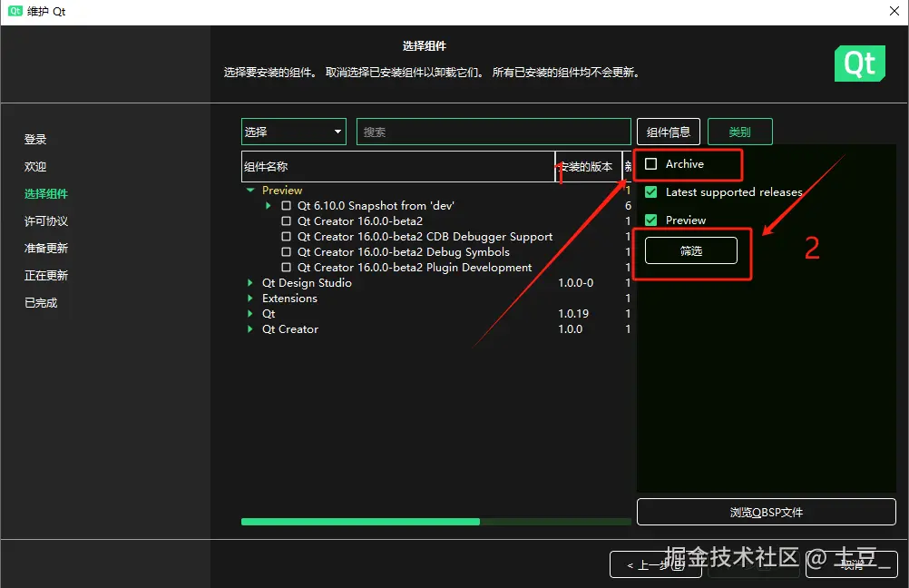Click the Preview tree label
The height and width of the screenshot is (588, 909).
click(282, 191)
